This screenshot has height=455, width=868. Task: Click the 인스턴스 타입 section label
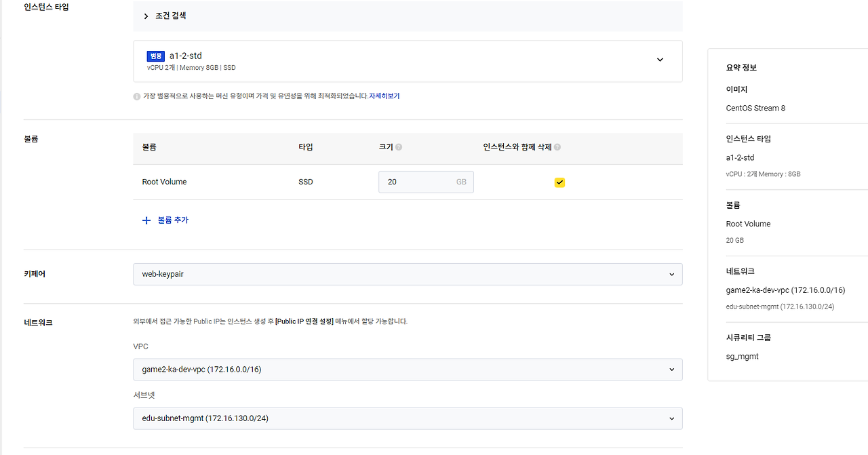point(46,7)
